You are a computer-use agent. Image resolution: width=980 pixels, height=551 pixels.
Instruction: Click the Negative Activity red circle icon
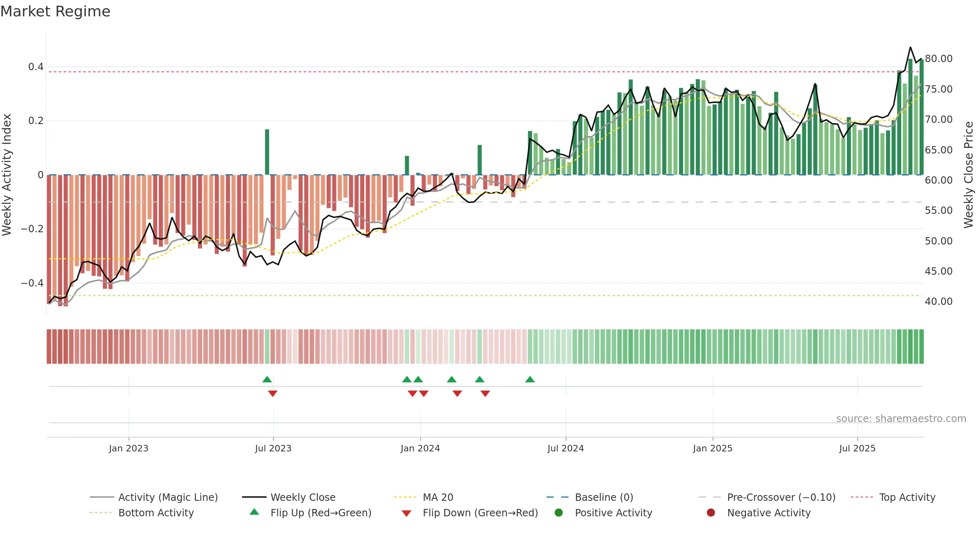[x=711, y=513]
